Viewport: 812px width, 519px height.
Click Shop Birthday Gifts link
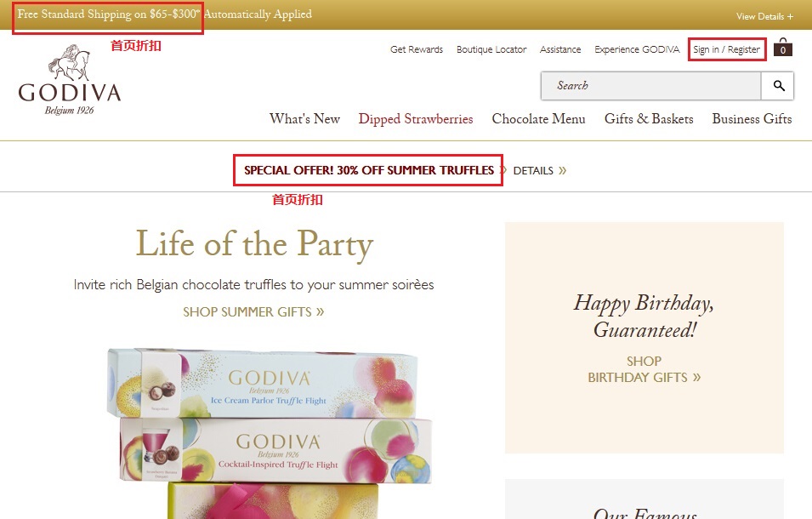644,369
